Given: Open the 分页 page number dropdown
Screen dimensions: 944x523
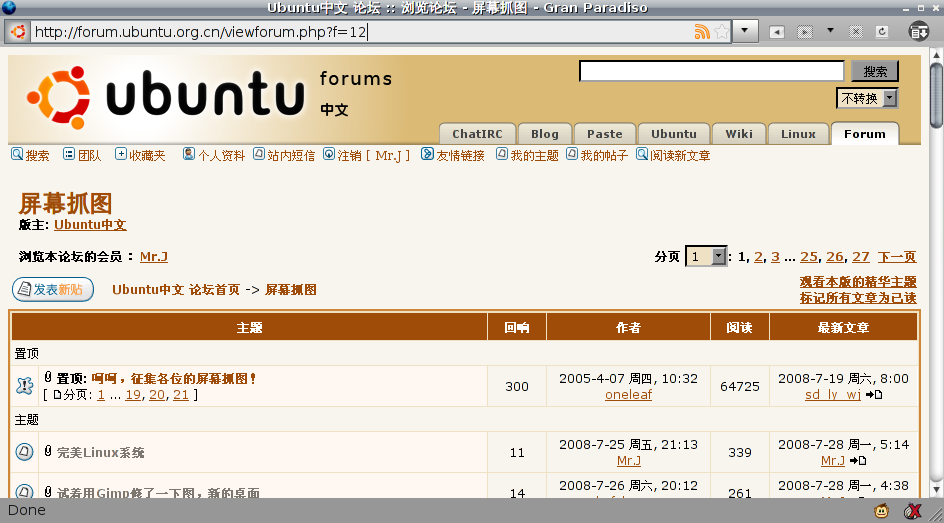Looking at the screenshot, I should point(706,257).
